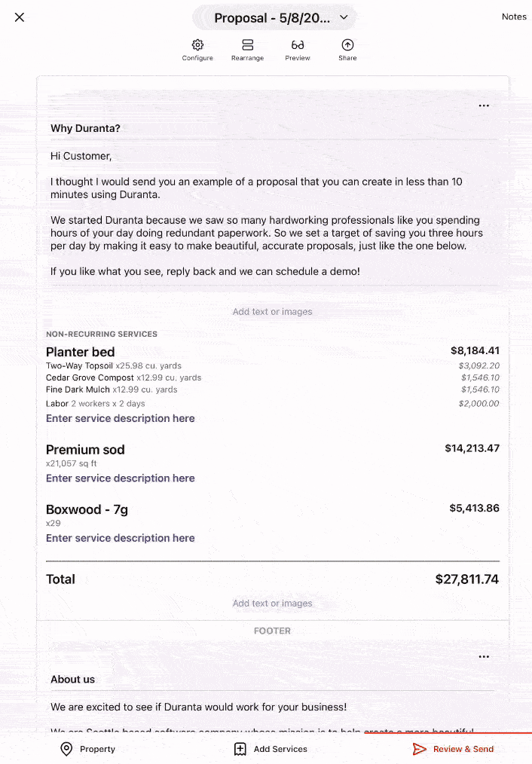
Task: Select the Planter bed service title
Action: pos(81,352)
